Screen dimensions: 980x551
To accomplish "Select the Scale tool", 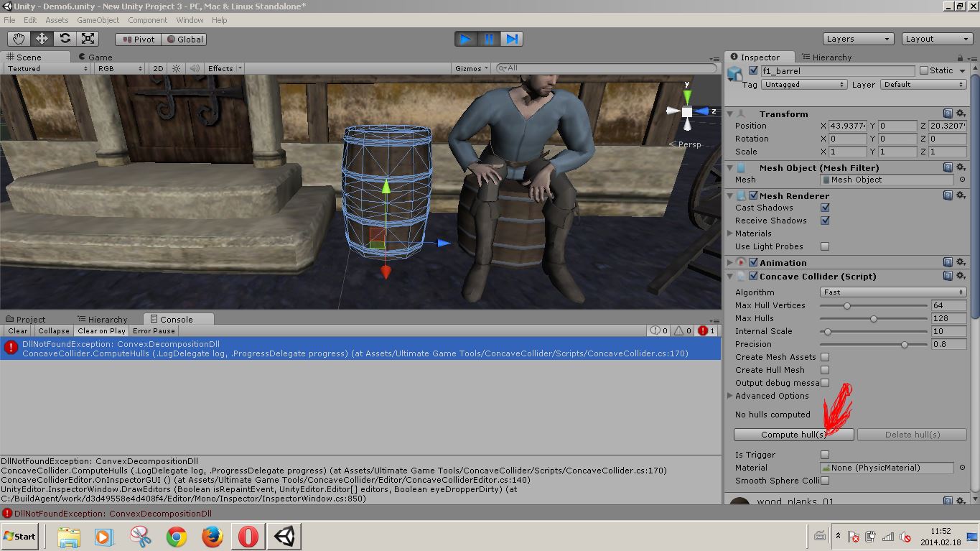I will pyautogui.click(x=88, y=39).
